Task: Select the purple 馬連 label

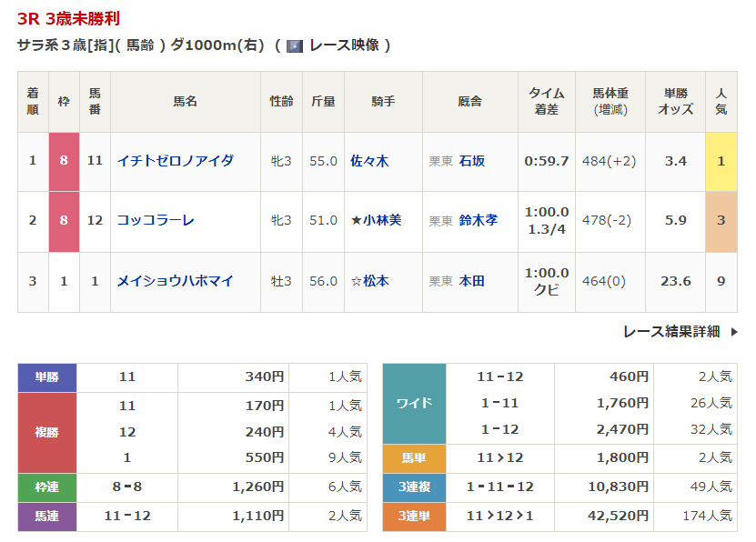Action: coord(47,516)
